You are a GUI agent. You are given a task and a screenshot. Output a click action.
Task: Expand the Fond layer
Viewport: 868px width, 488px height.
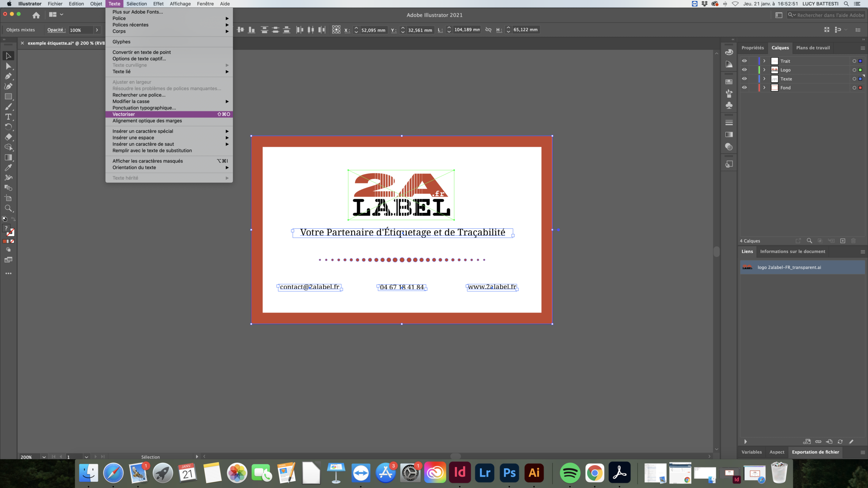pos(764,87)
